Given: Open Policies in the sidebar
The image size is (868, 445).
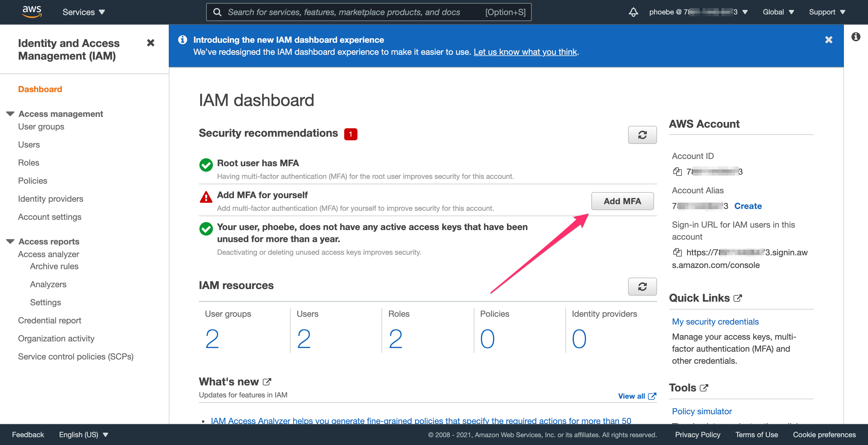Looking at the screenshot, I should pos(33,181).
